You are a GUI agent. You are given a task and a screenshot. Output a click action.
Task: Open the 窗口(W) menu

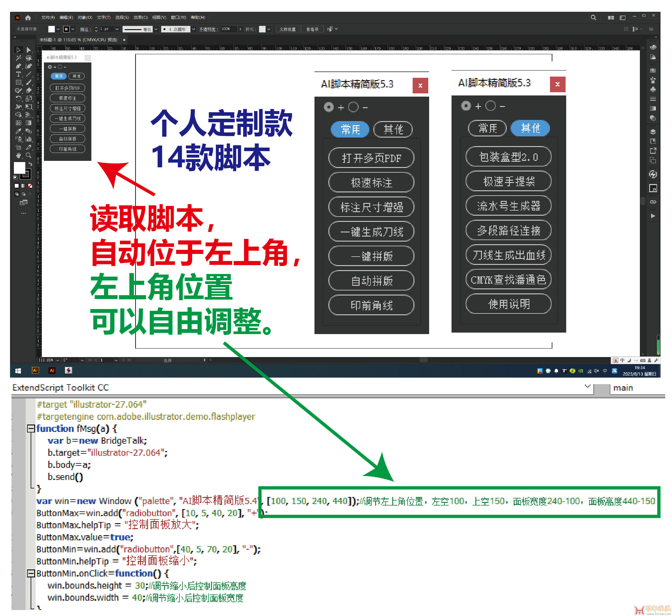click(x=178, y=18)
